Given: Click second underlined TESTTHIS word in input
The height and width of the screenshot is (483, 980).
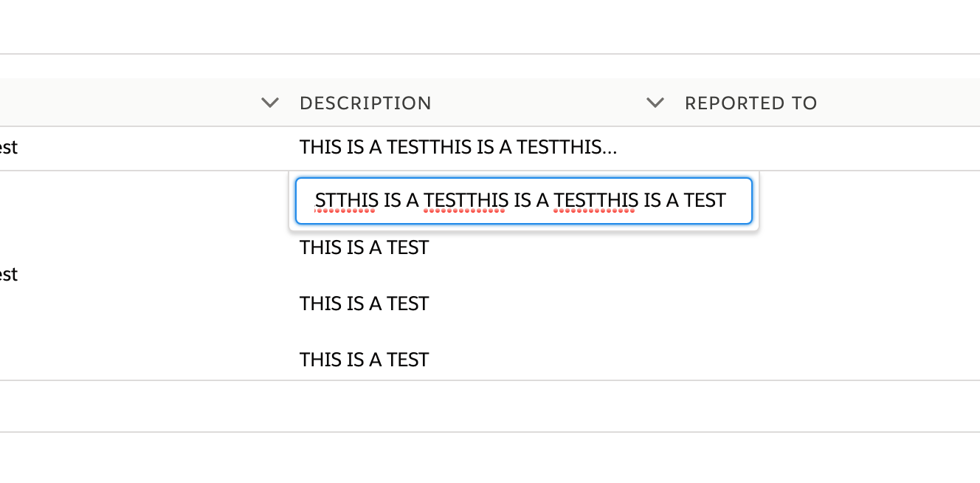Looking at the screenshot, I should click(596, 200).
